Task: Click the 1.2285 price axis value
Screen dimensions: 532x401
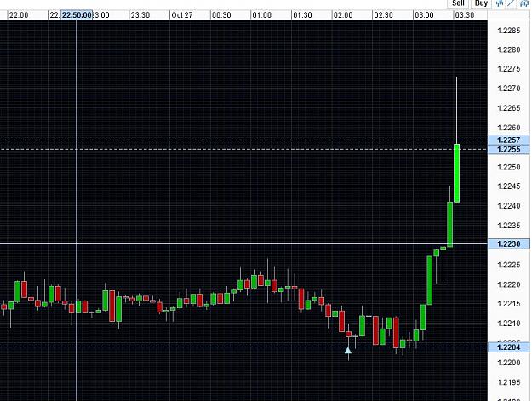Action: 508,31
